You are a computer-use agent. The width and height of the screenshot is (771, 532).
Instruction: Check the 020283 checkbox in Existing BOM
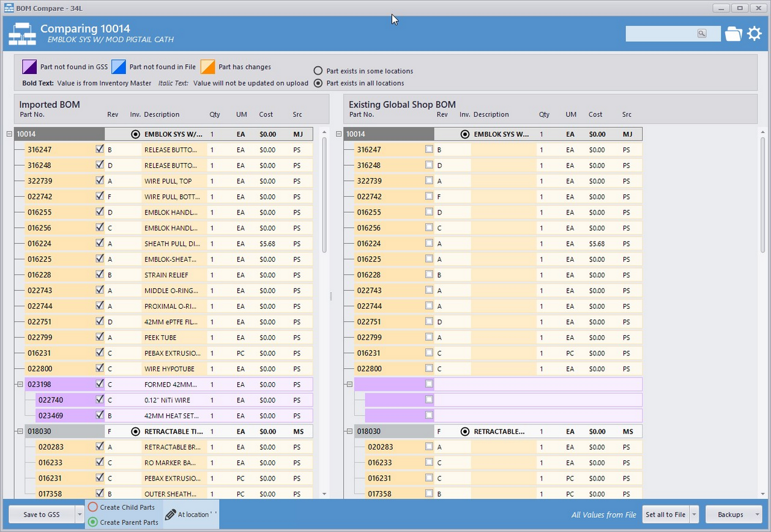coord(429,446)
